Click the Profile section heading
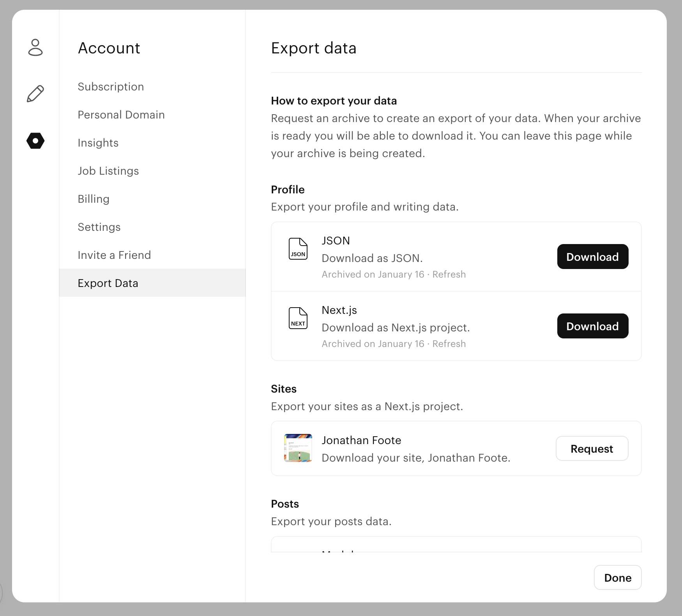This screenshot has height=616, width=682. (288, 189)
